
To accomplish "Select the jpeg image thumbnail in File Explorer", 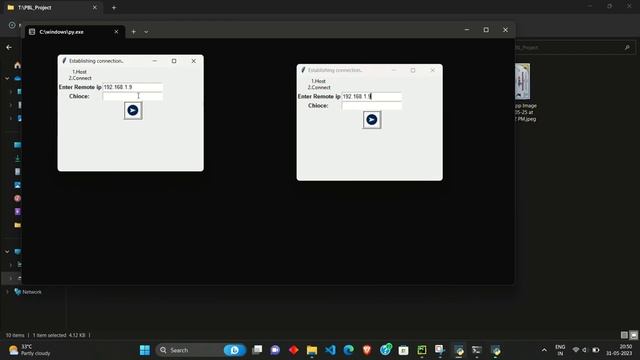I will tap(523, 82).
